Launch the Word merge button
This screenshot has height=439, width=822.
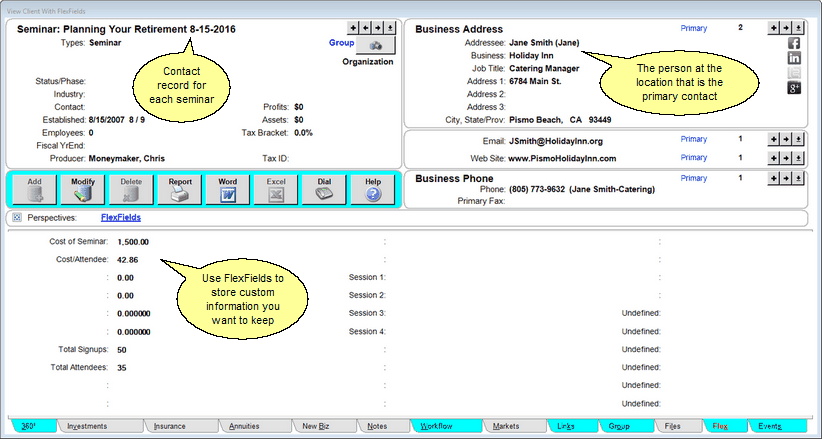pyautogui.click(x=228, y=189)
